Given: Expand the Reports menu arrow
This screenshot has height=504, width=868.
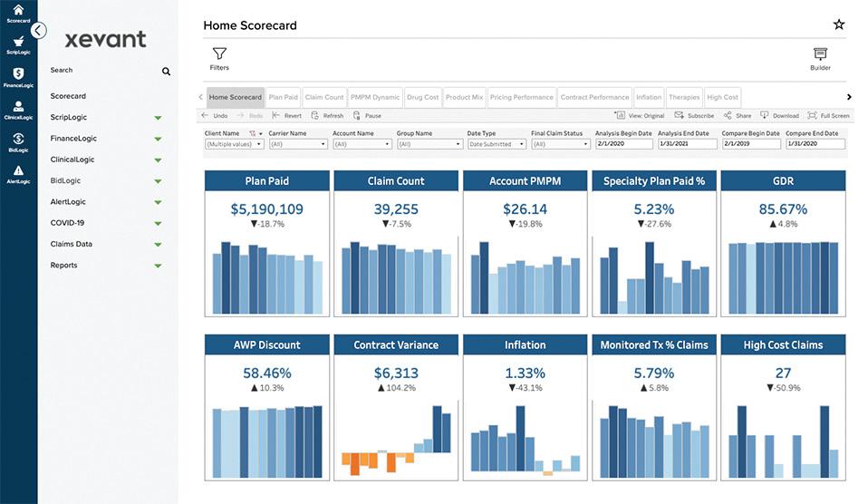Looking at the screenshot, I should 158,266.
